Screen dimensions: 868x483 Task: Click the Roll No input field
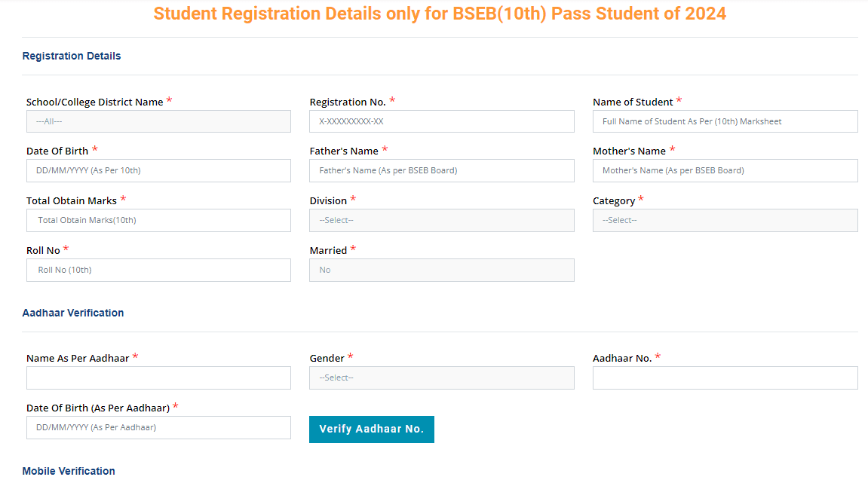158,270
